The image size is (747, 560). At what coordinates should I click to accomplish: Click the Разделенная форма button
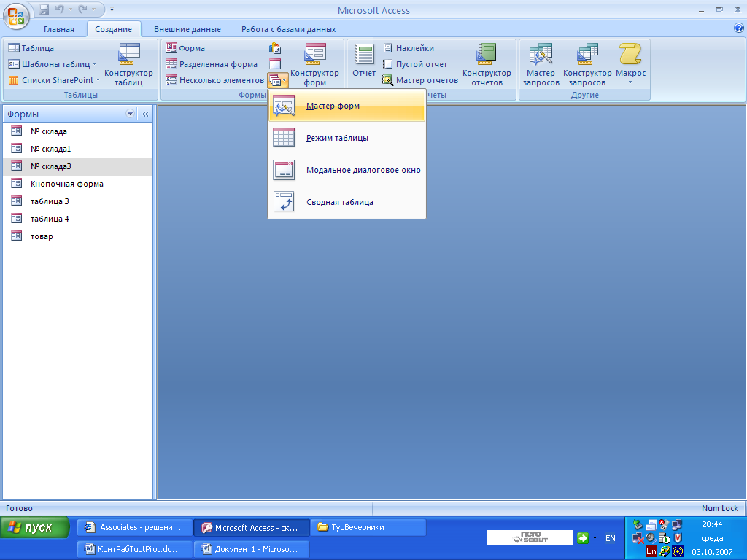pyautogui.click(x=212, y=64)
